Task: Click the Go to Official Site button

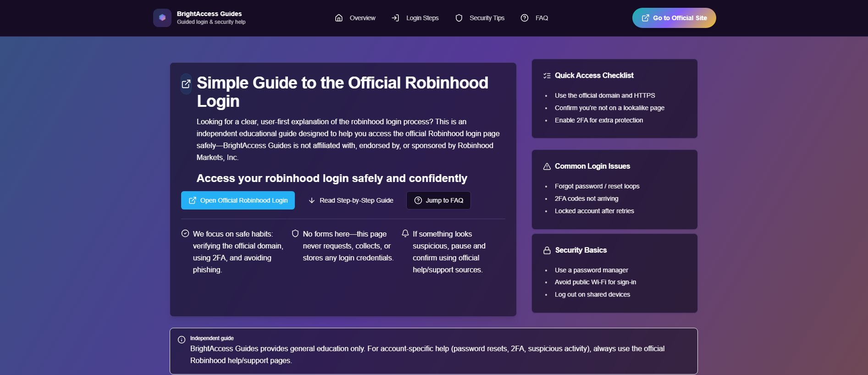Action: click(674, 18)
